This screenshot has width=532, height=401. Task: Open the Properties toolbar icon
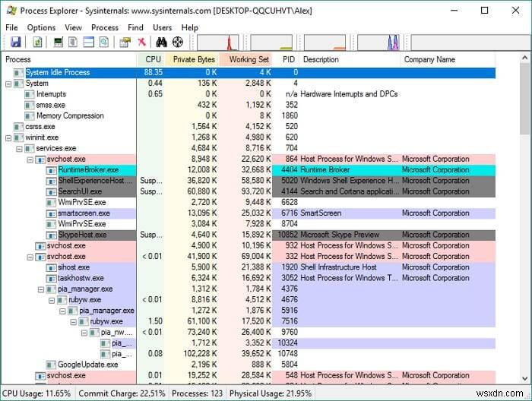tap(125, 42)
